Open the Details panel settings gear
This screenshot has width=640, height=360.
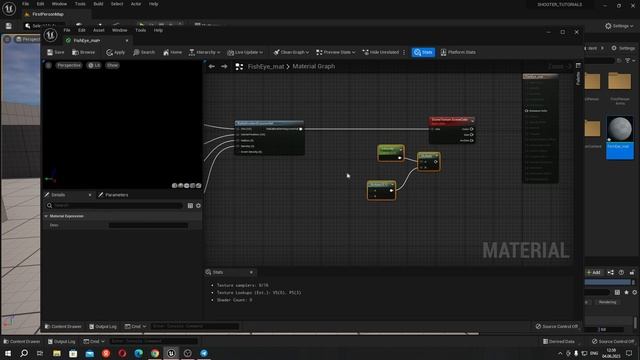point(198,206)
